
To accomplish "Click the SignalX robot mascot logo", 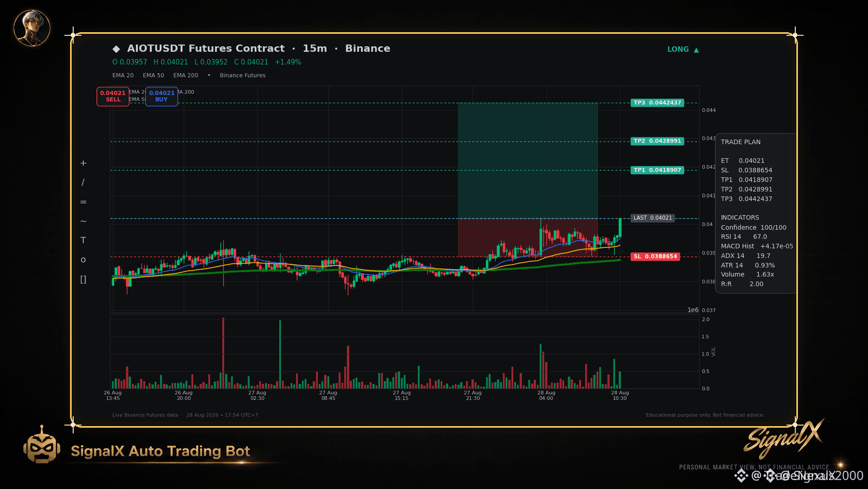I will tap(42, 445).
